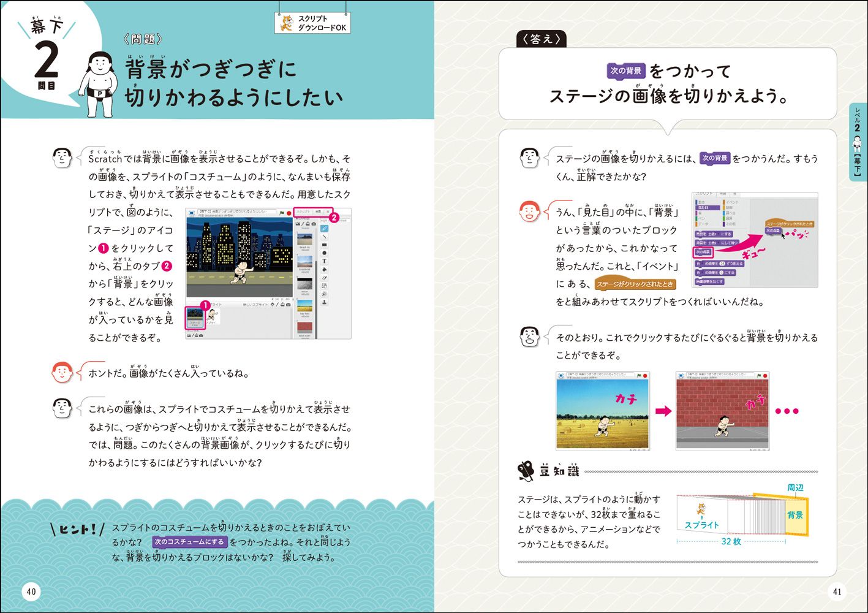This screenshot has height=613, width=868.
Task: Click the red stop button above the night city stage
Action: coord(289,213)
